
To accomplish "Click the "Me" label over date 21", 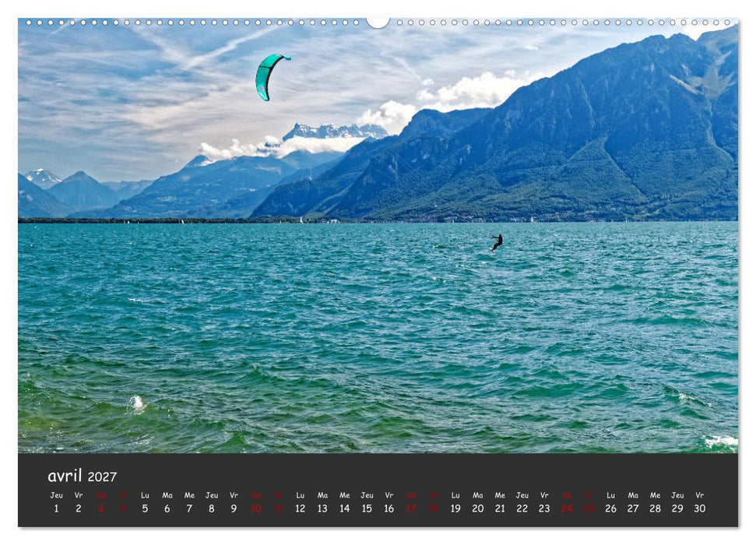I will click(x=500, y=495).
